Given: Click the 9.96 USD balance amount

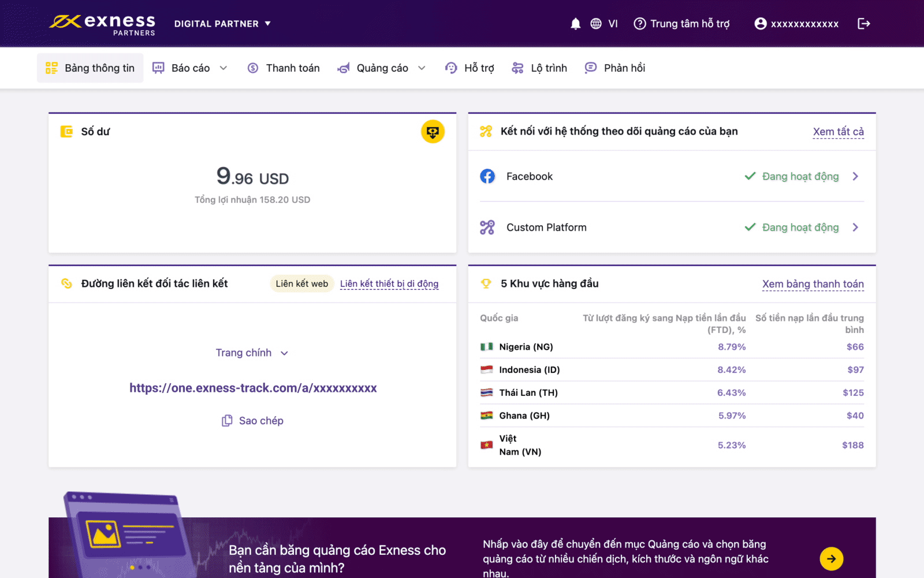Looking at the screenshot, I should click(x=252, y=176).
